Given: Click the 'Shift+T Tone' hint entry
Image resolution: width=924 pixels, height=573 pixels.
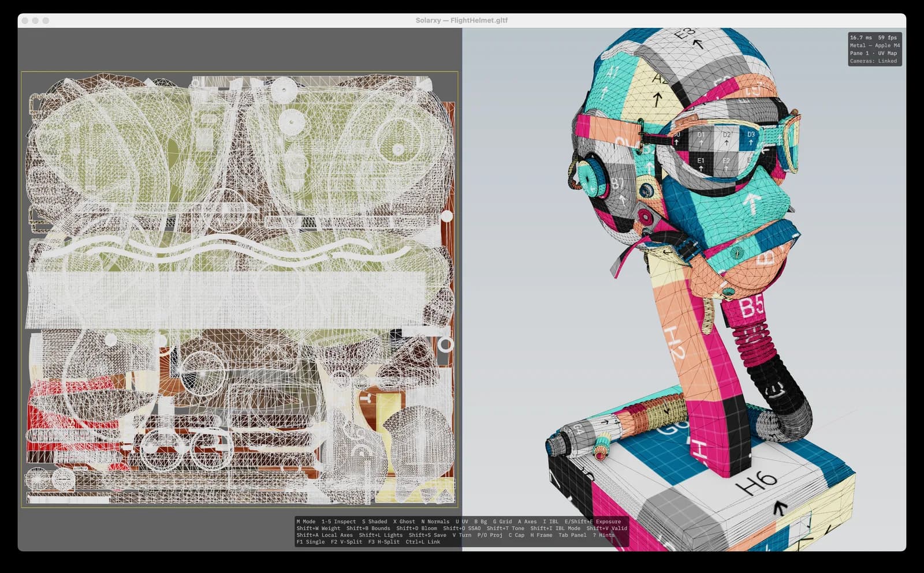Looking at the screenshot, I should point(506,529).
